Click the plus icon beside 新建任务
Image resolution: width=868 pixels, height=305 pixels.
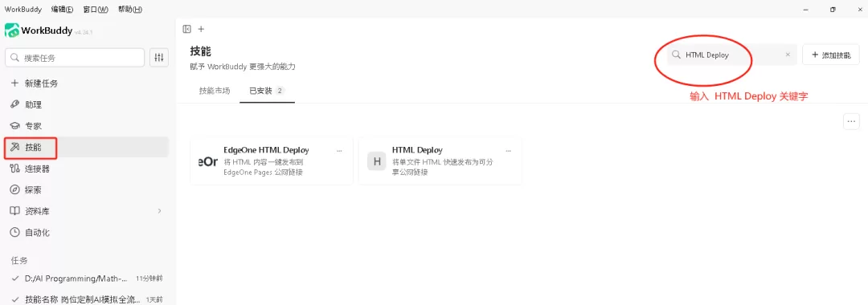(x=15, y=83)
